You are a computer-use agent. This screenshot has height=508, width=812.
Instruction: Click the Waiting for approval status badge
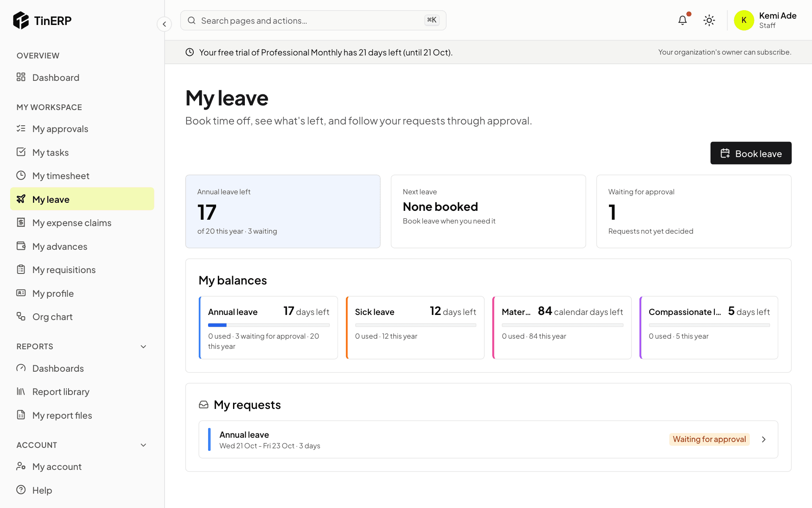coord(709,439)
